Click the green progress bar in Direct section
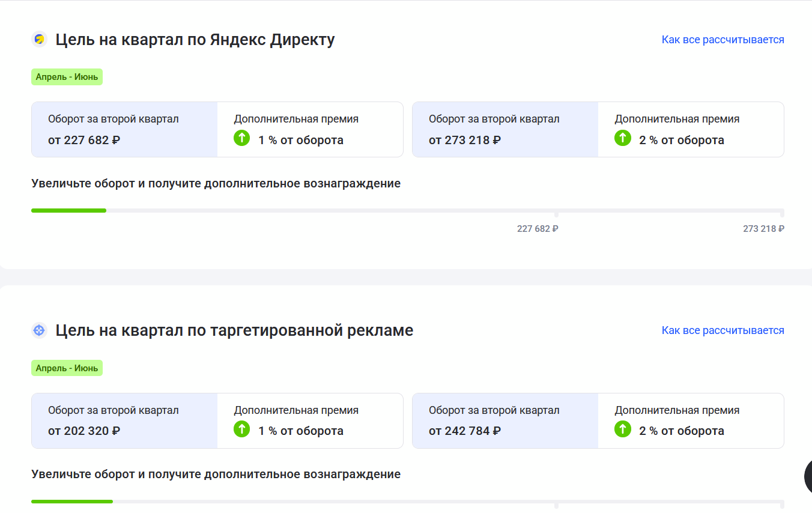 (x=68, y=210)
